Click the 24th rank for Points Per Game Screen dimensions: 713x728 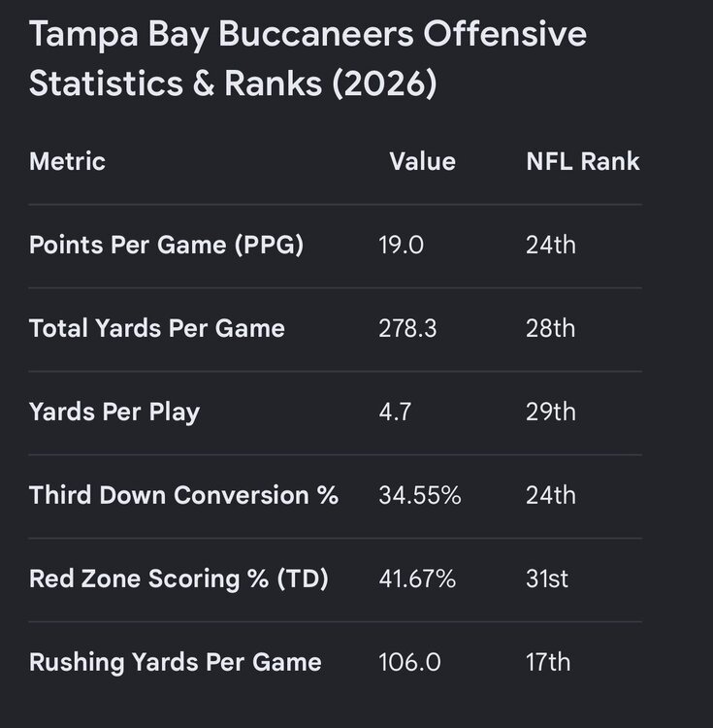(551, 245)
